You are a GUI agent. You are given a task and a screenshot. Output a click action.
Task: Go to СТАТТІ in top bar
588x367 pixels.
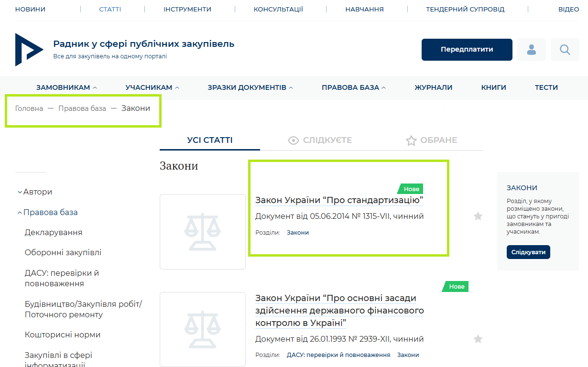point(110,9)
